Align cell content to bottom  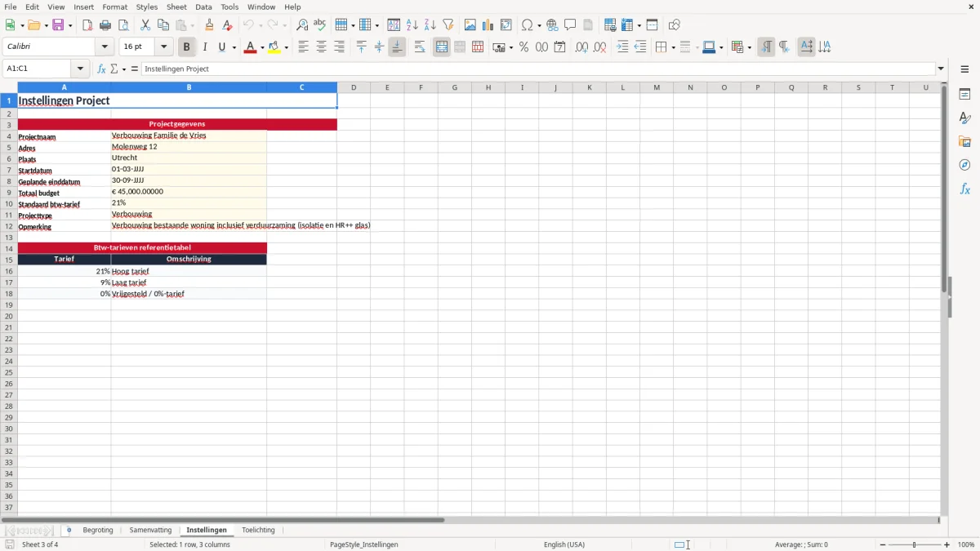point(397,47)
